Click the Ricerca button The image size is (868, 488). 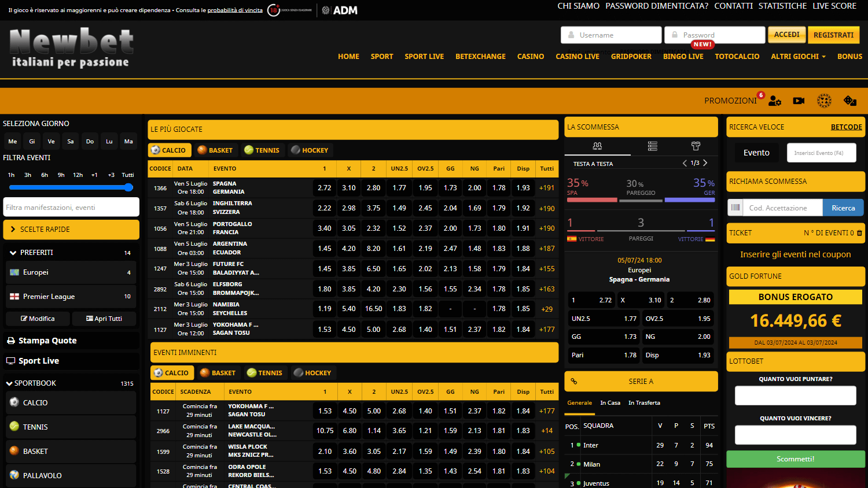click(x=843, y=208)
